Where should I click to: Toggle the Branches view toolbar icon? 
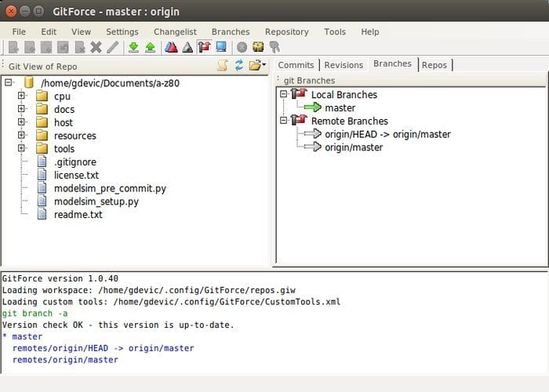click(x=204, y=47)
